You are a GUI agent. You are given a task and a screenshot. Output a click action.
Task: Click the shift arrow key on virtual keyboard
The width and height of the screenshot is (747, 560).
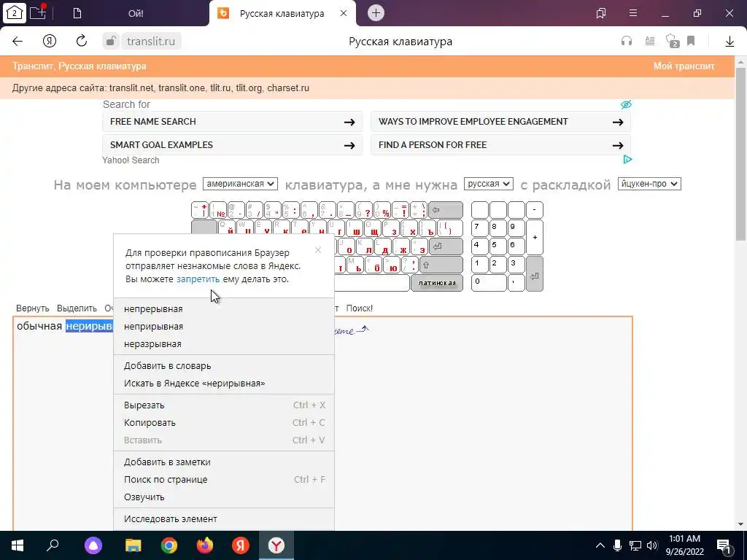(441, 265)
